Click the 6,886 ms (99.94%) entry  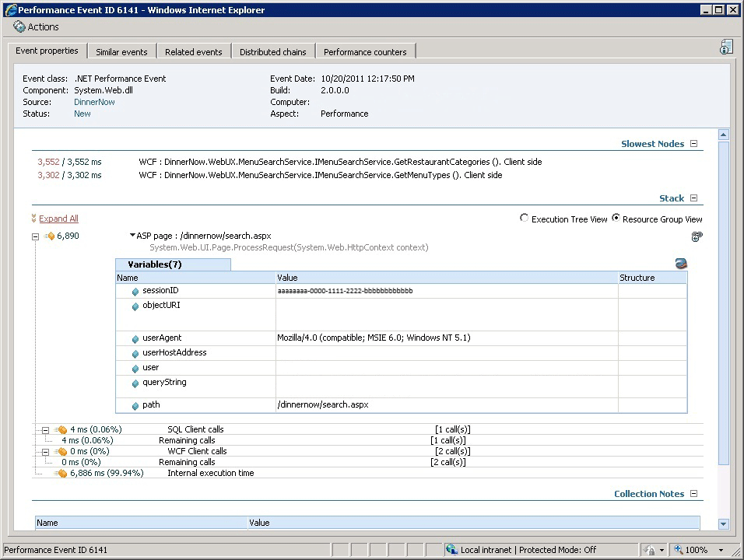coord(107,473)
